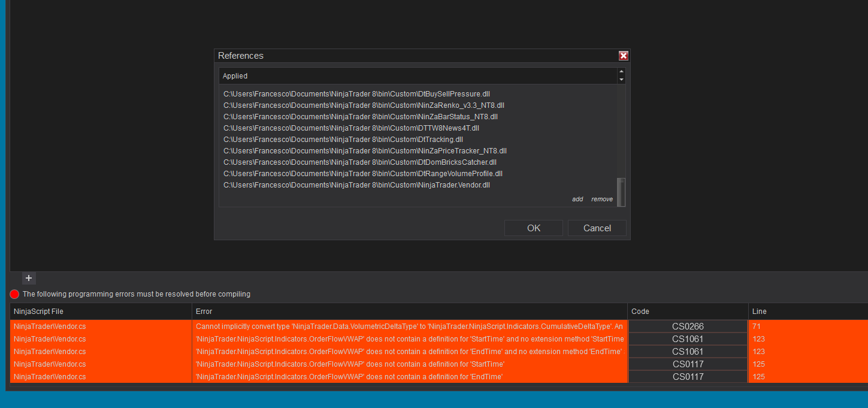The height and width of the screenshot is (408, 868).
Task: Click the references list scrollbar thumb
Action: (621, 192)
